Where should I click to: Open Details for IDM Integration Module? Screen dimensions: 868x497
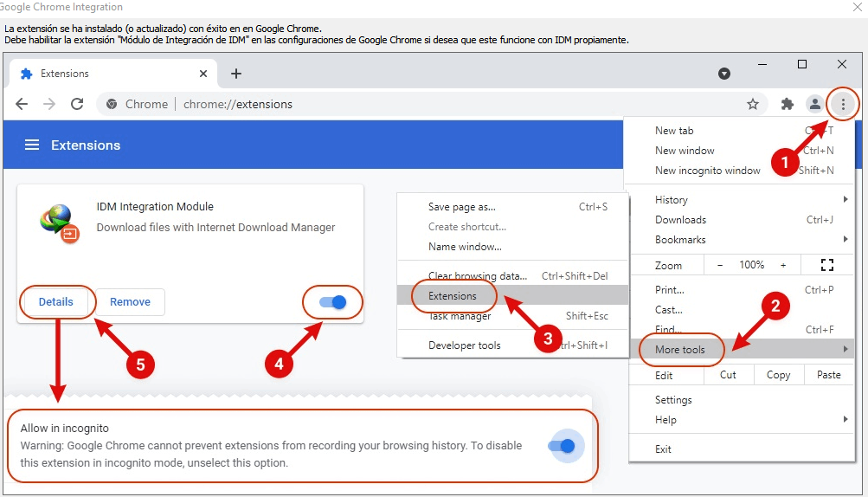pos(56,302)
